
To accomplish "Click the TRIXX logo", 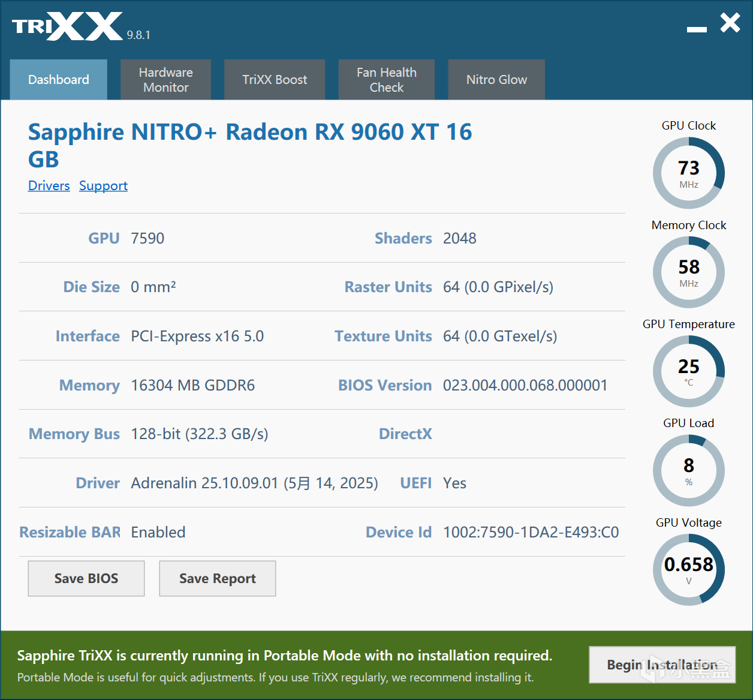I will 67,26.
